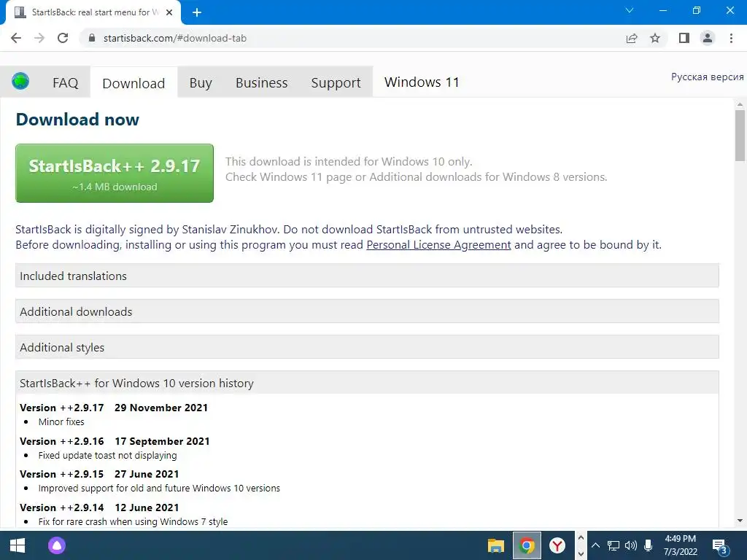The image size is (747, 560).
Task: Switch to Русская версия language link
Action: click(707, 77)
